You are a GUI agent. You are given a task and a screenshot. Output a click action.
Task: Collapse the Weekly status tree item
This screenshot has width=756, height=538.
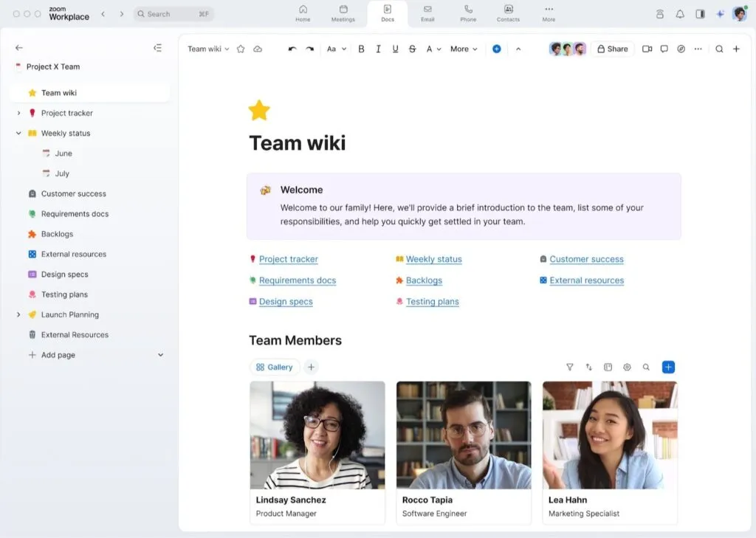(x=18, y=134)
